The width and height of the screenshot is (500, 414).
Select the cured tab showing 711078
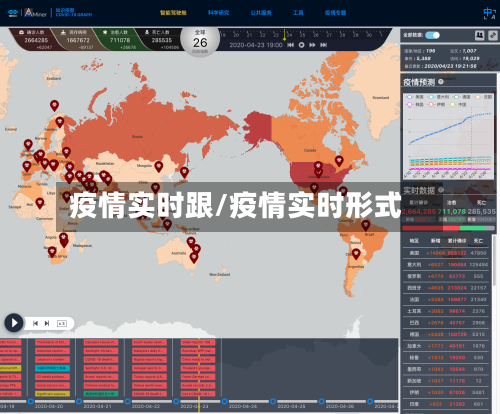(x=120, y=39)
